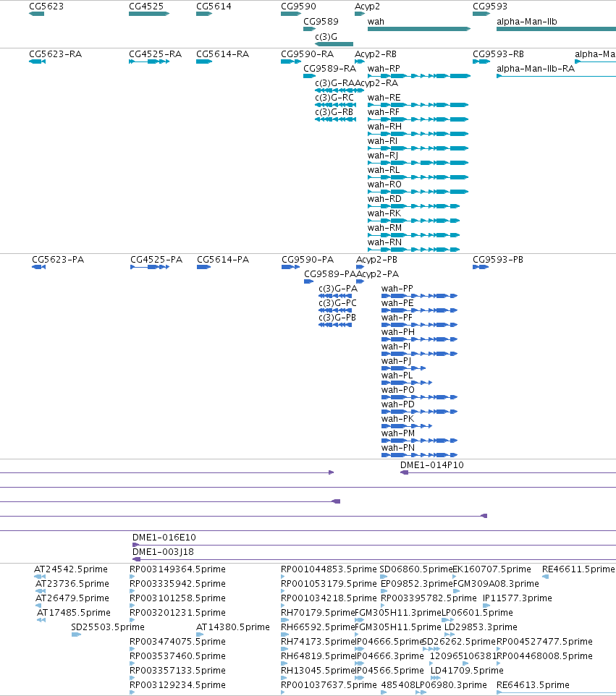
Task: Select the wah-RH transcript label
Action: coord(384,127)
